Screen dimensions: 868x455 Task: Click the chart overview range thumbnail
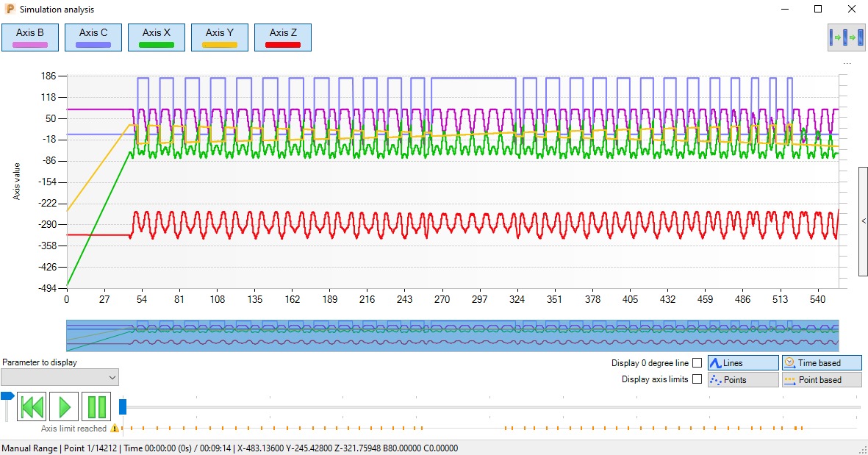point(452,335)
